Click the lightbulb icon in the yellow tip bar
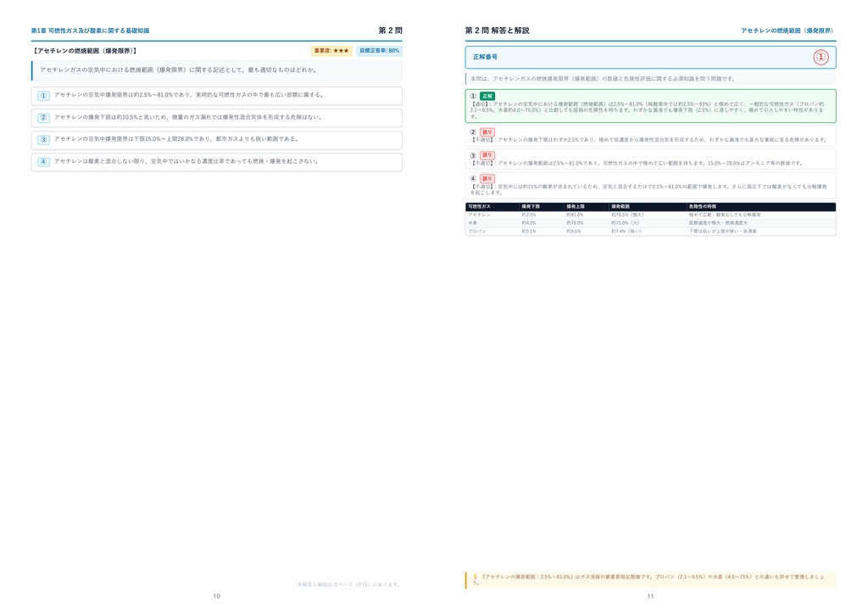The width and height of the screenshot is (868, 614). pos(475,577)
